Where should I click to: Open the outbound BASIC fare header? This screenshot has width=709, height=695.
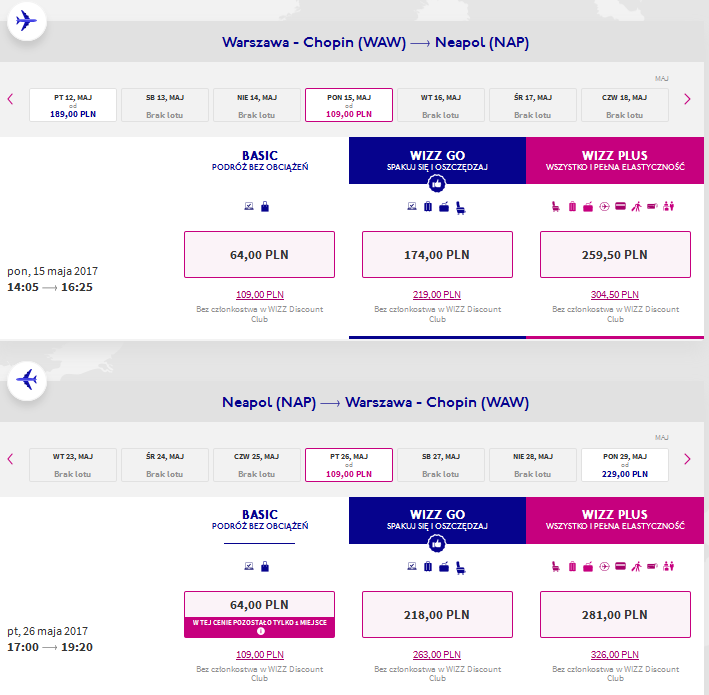260,161
